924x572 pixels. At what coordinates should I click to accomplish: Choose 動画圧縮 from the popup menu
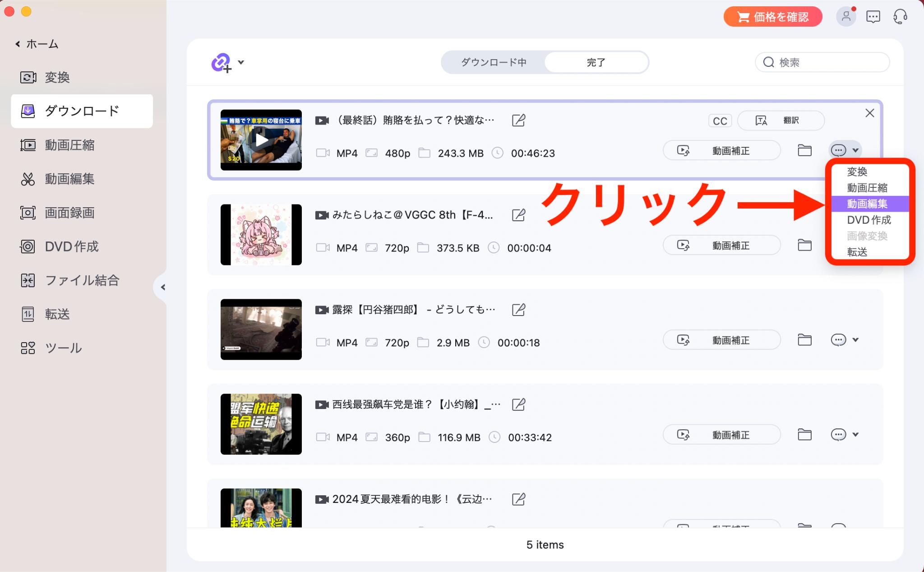click(869, 188)
